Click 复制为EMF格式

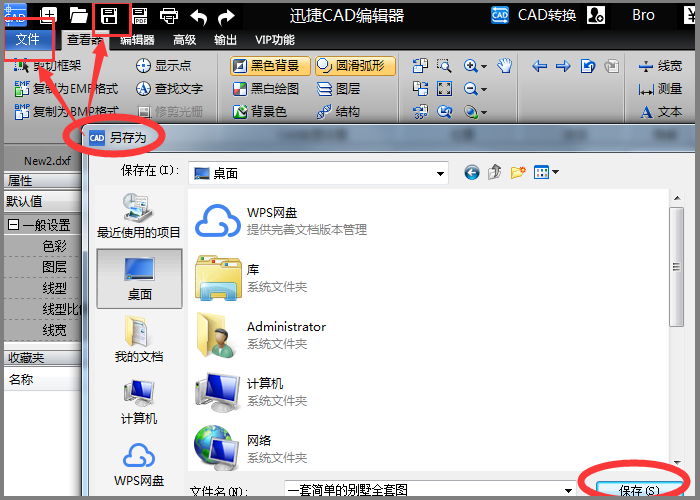(66, 89)
